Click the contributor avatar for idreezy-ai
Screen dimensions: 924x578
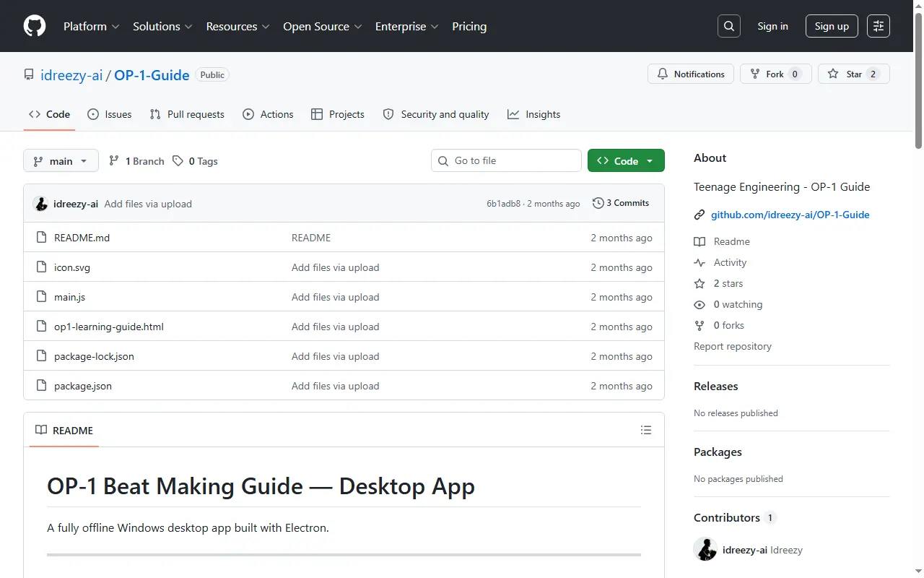705,549
